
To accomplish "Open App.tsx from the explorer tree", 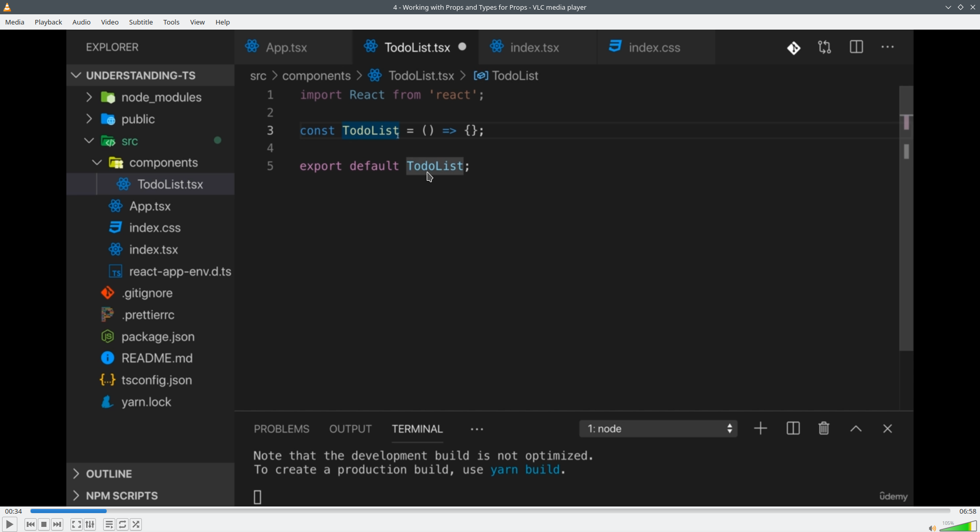I will [150, 206].
